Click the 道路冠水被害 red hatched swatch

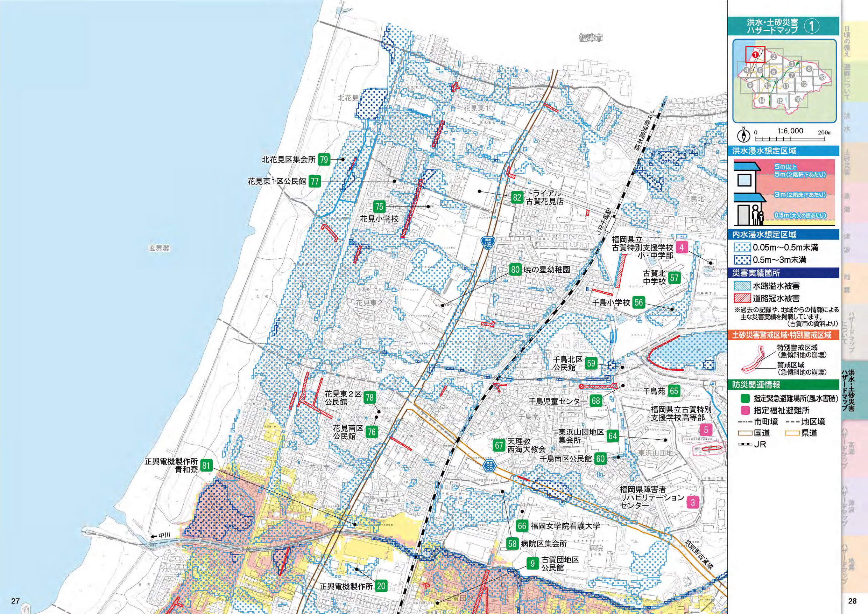743,298
